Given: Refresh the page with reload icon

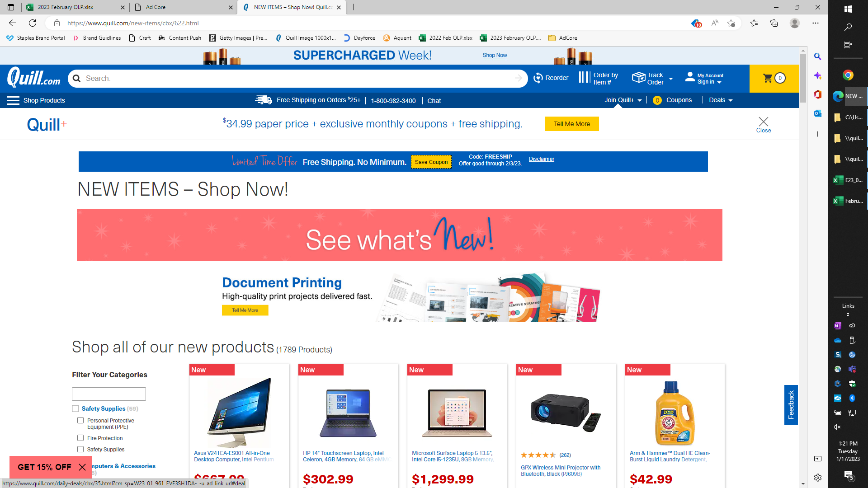Looking at the screenshot, I should coord(33,23).
